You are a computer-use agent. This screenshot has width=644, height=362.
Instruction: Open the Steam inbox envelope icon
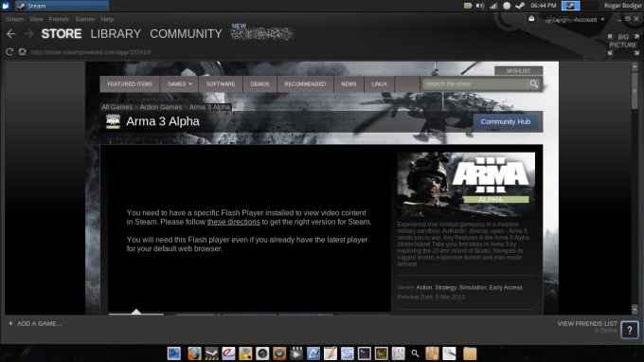531,19
